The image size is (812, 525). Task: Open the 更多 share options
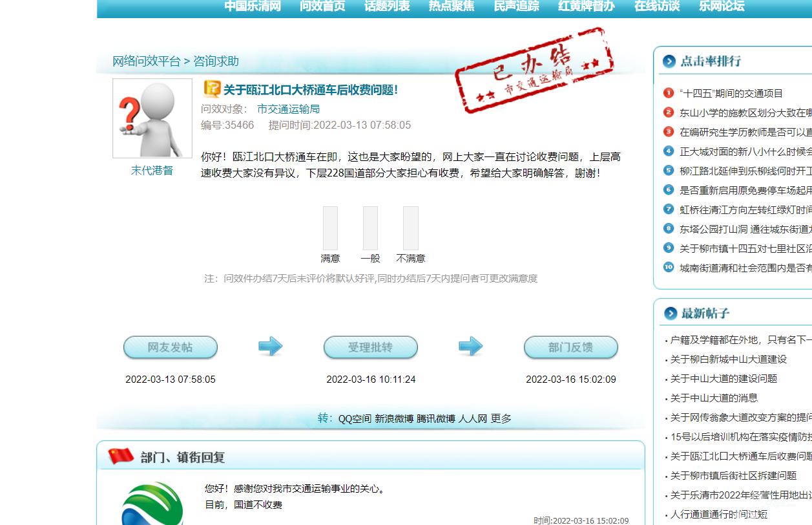(501, 419)
